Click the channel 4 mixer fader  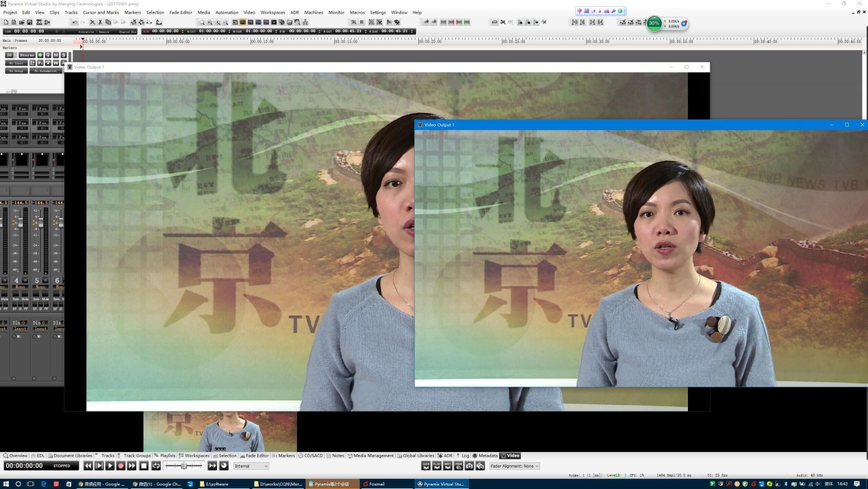tap(21, 223)
